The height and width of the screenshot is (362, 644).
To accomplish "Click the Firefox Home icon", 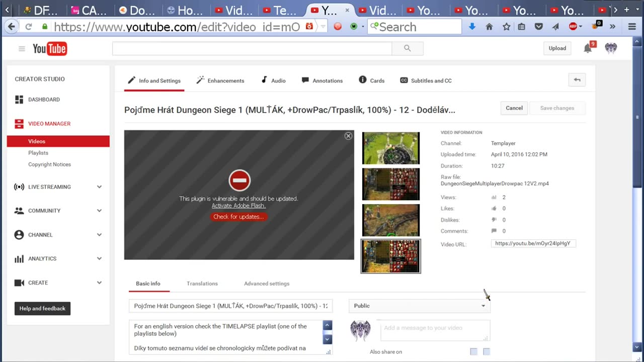I will [x=489, y=27].
